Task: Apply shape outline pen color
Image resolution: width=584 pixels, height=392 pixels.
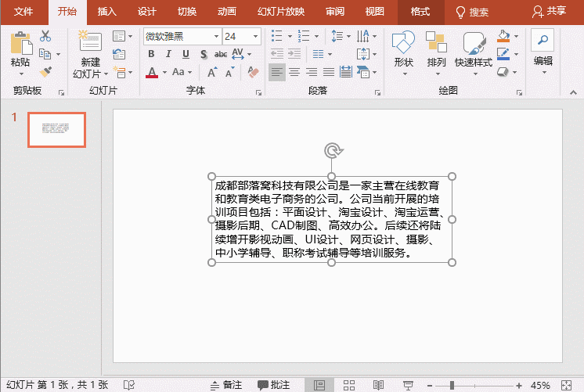Action: pyautogui.click(x=503, y=54)
